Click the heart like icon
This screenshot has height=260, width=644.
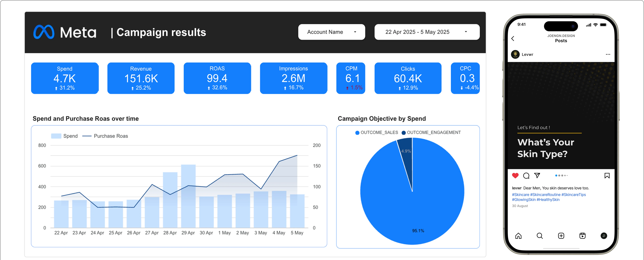tap(515, 176)
